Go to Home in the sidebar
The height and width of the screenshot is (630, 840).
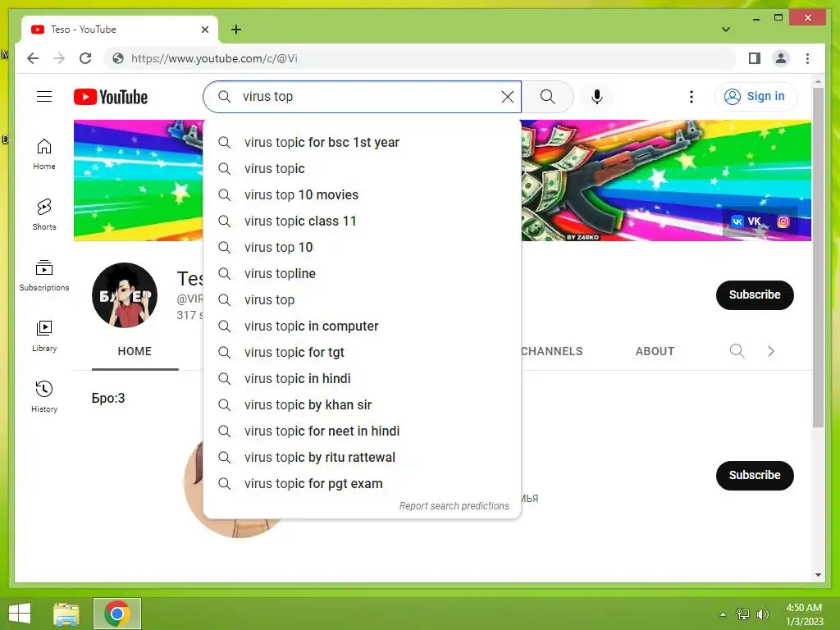(x=44, y=154)
